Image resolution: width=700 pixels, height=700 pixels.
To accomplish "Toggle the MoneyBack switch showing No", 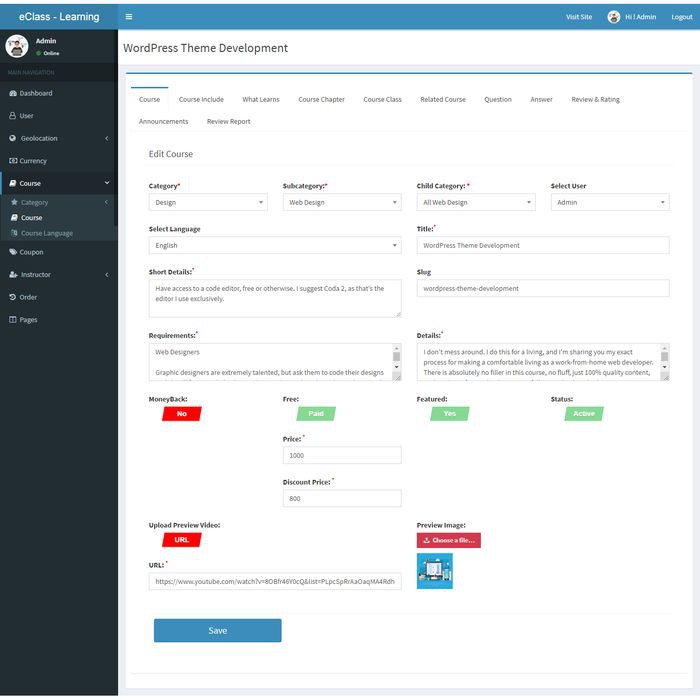I will [x=181, y=413].
